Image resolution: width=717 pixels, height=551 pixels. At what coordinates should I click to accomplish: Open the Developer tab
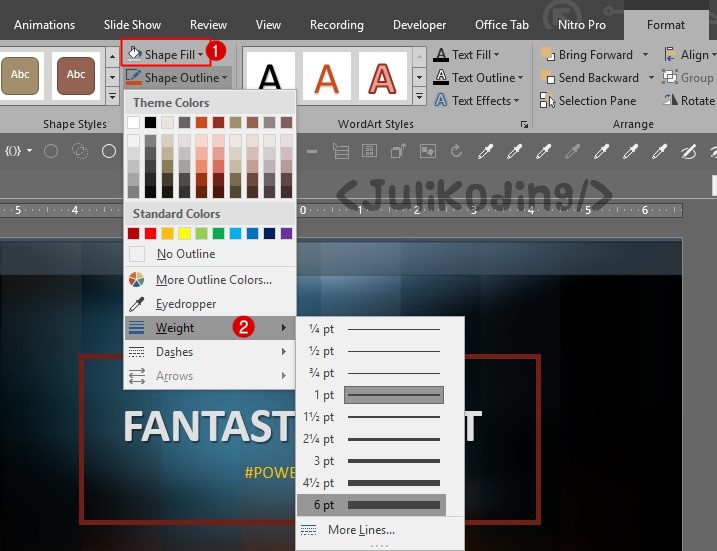tap(419, 25)
